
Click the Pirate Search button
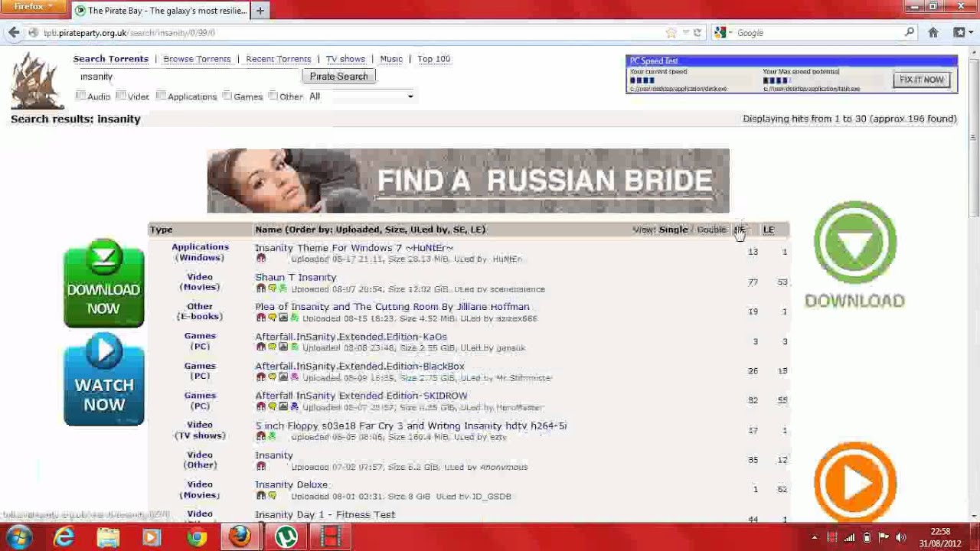[339, 77]
